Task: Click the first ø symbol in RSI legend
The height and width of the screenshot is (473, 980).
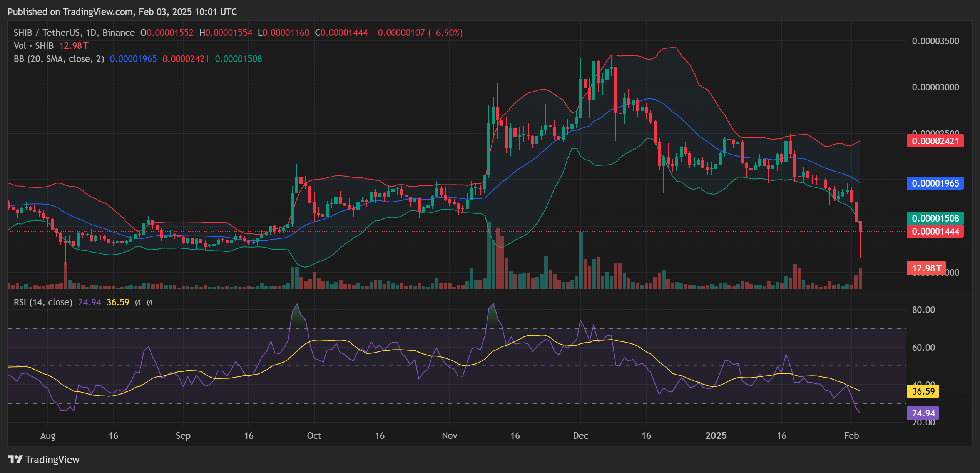Action: click(138, 302)
